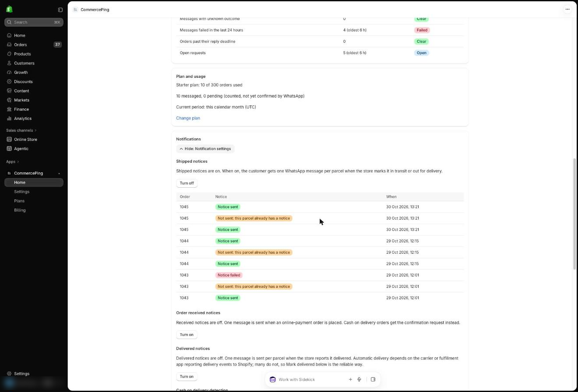Expand the Apps section chevron
The height and width of the screenshot is (392, 578).
point(18,162)
